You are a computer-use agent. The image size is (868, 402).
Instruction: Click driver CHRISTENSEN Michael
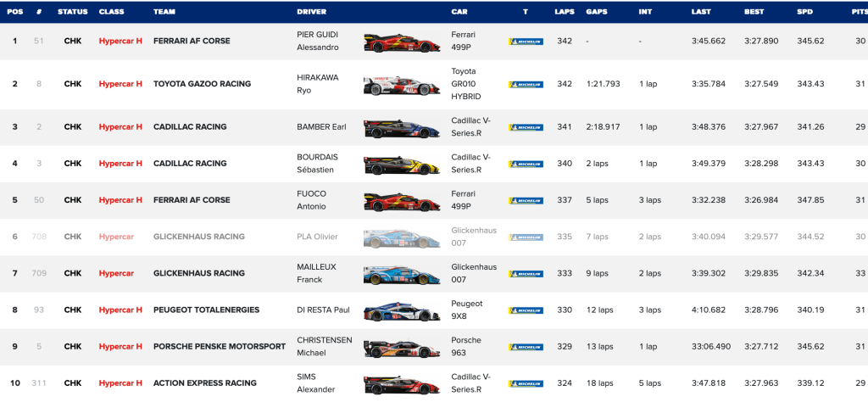[x=325, y=346]
